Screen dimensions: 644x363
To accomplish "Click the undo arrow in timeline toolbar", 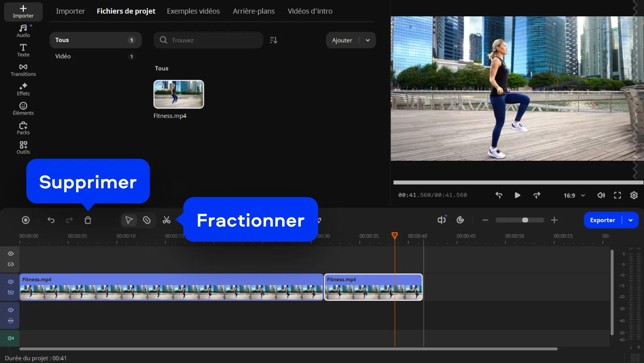I will [51, 220].
